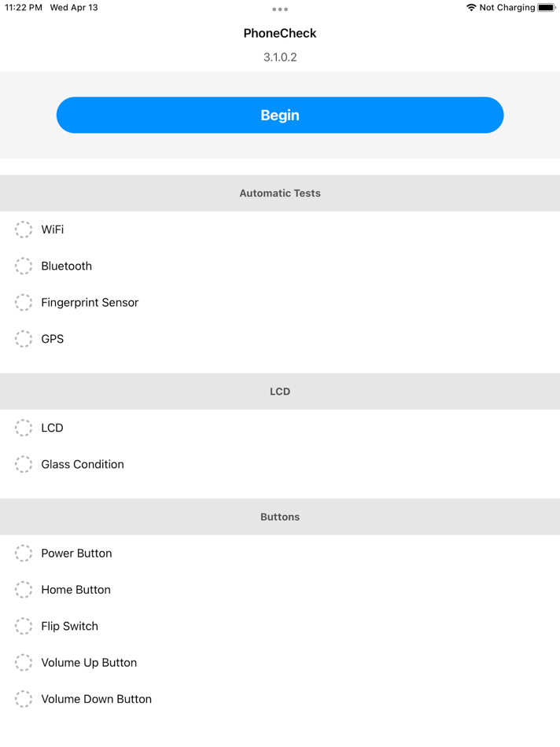Click the Home Button status indicator
The image size is (560, 747).
(23, 590)
